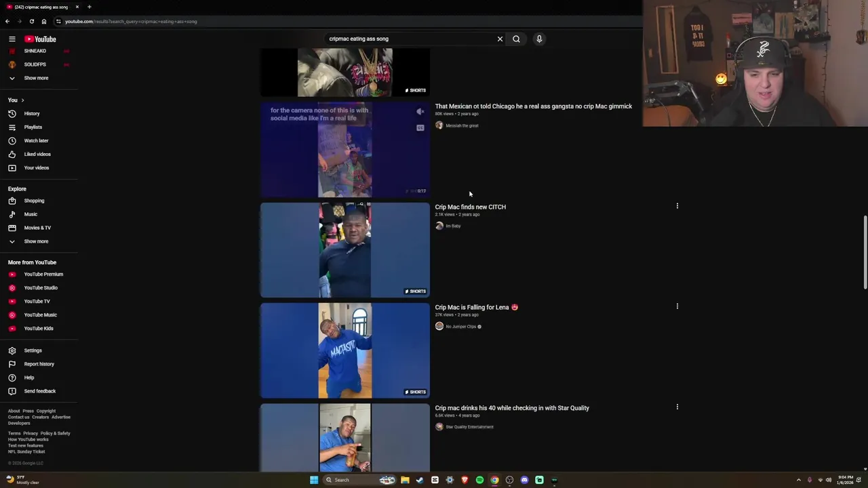Open File Explorer from taskbar
This screenshot has height=488, width=868.
coord(405,480)
